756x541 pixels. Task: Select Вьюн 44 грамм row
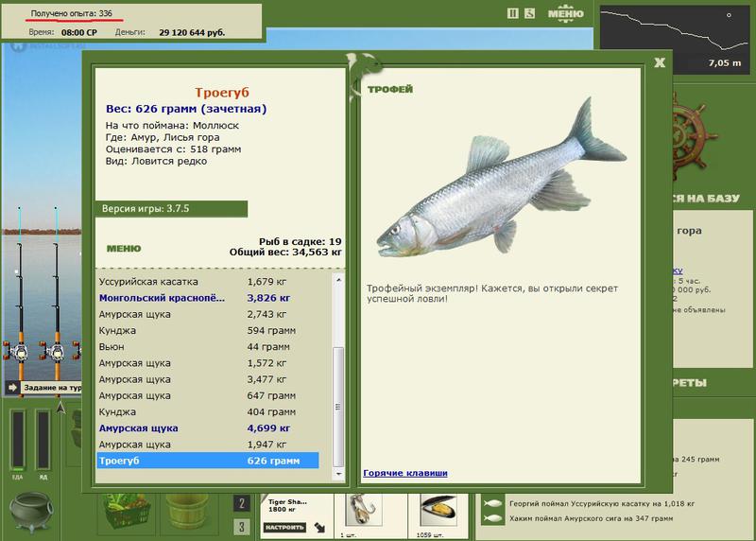point(207,346)
